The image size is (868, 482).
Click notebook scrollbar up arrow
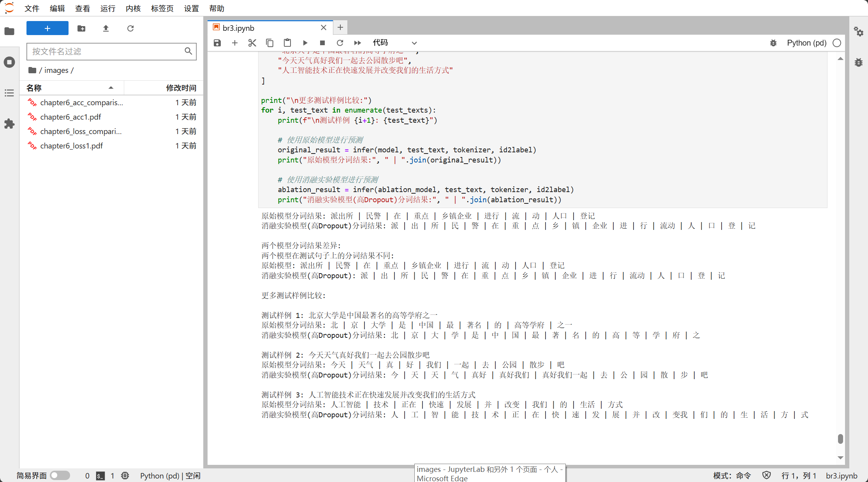click(x=840, y=59)
